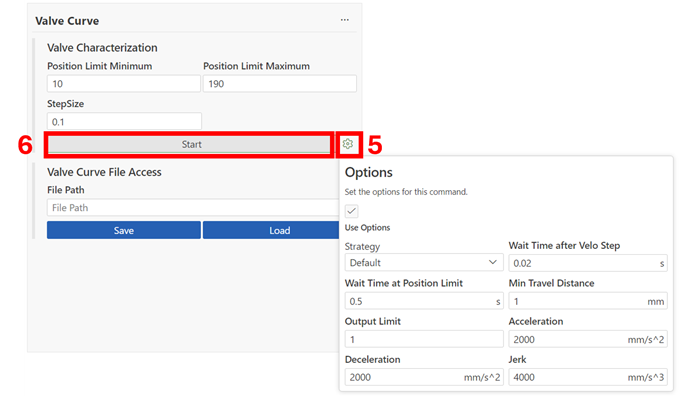
Task: Edit the Output Limit field
Action: pyautogui.click(x=424, y=339)
